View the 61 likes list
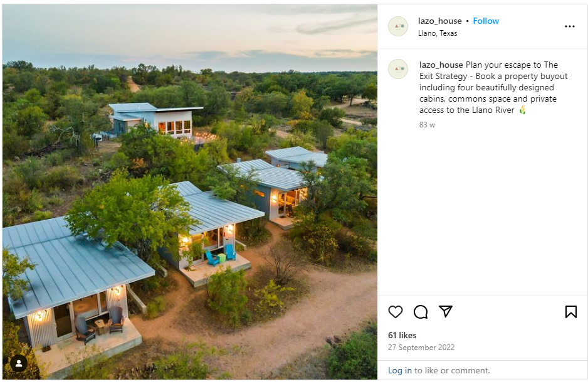 point(402,335)
